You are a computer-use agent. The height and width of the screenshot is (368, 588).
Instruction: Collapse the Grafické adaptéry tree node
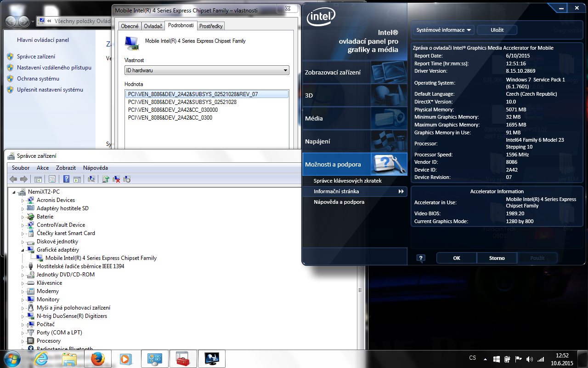coord(23,250)
